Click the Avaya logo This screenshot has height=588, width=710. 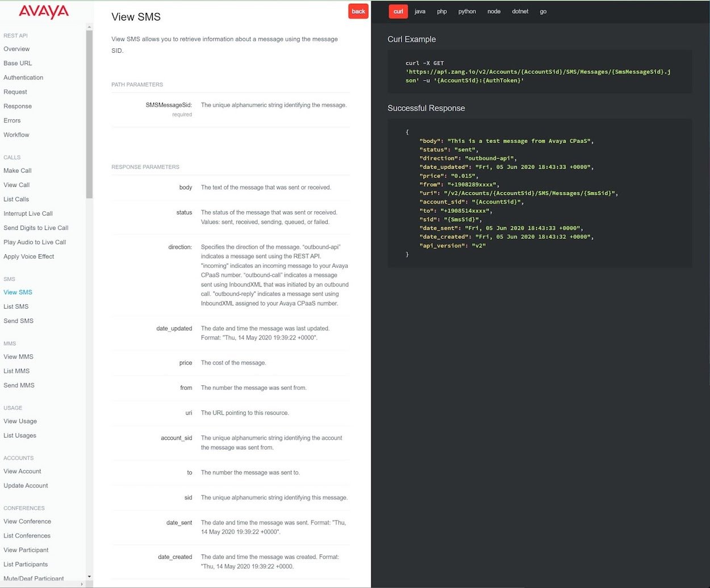pyautogui.click(x=44, y=12)
